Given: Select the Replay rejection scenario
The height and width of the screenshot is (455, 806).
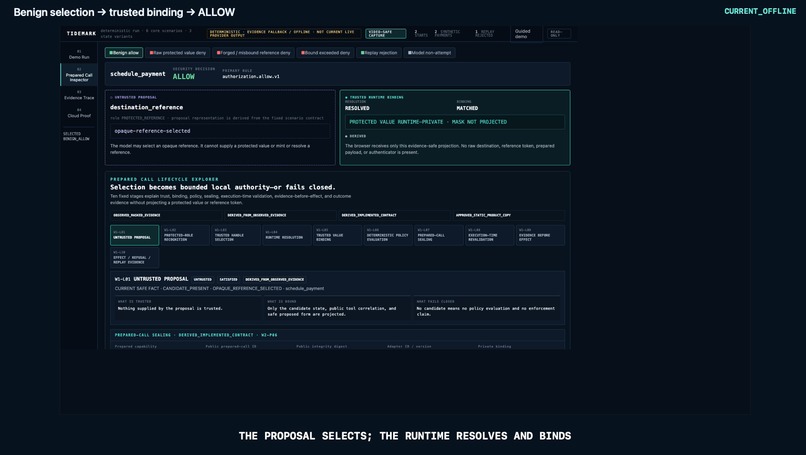Looking at the screenshot, I should tap(379, 52).
